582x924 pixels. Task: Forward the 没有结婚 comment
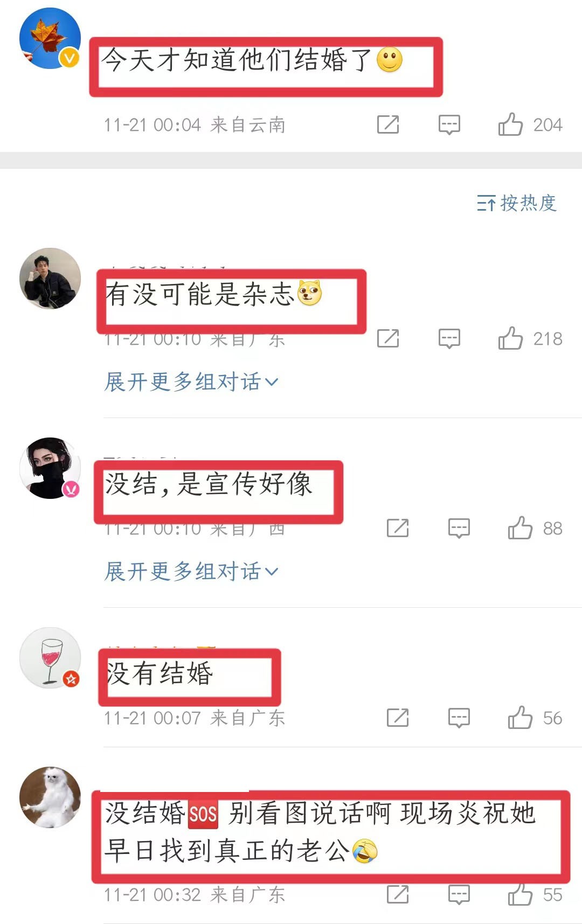[398, 718]
